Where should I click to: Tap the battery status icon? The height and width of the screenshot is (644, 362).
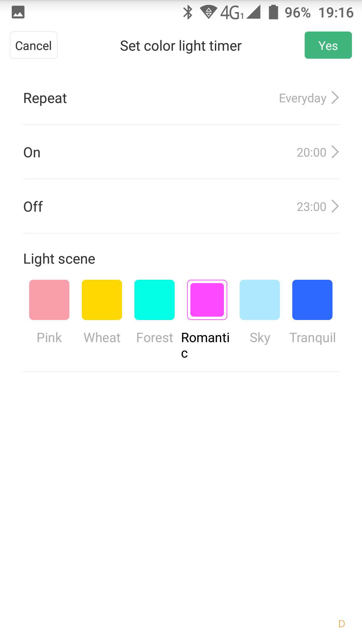point(274,12)
